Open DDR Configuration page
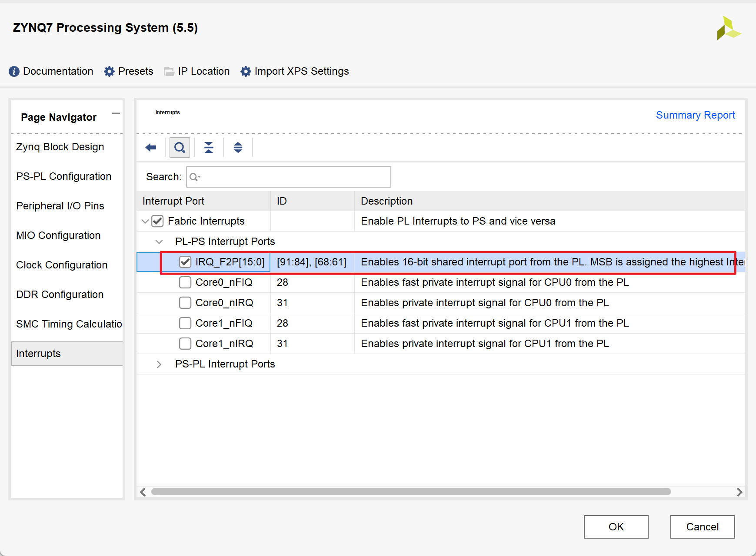 (x=60, y=295)
